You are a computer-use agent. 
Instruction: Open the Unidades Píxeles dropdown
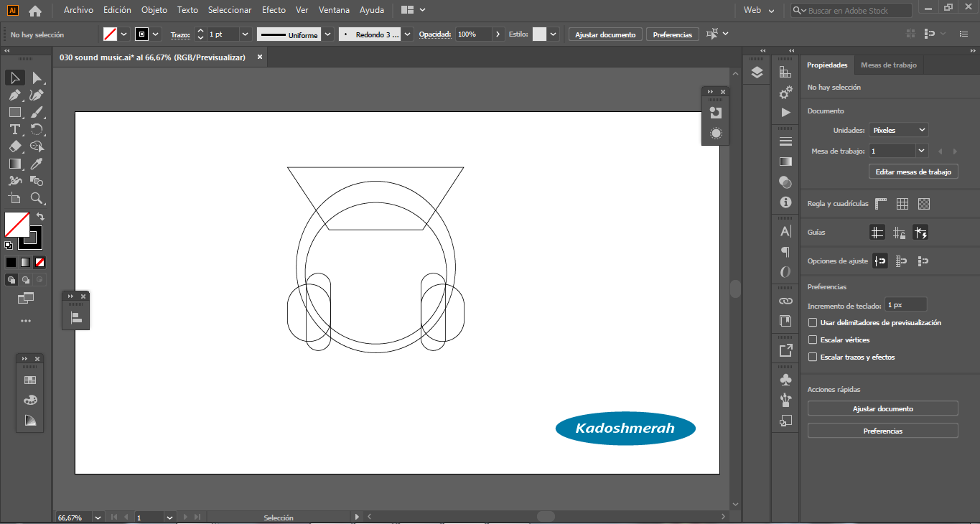click(898, 130)
